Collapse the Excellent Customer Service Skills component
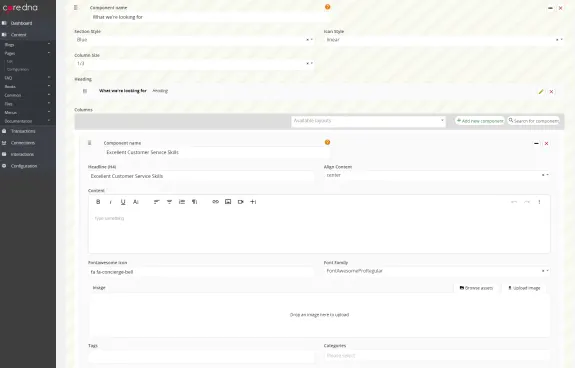This screenshot has height=368, width=575. (536, 143)
